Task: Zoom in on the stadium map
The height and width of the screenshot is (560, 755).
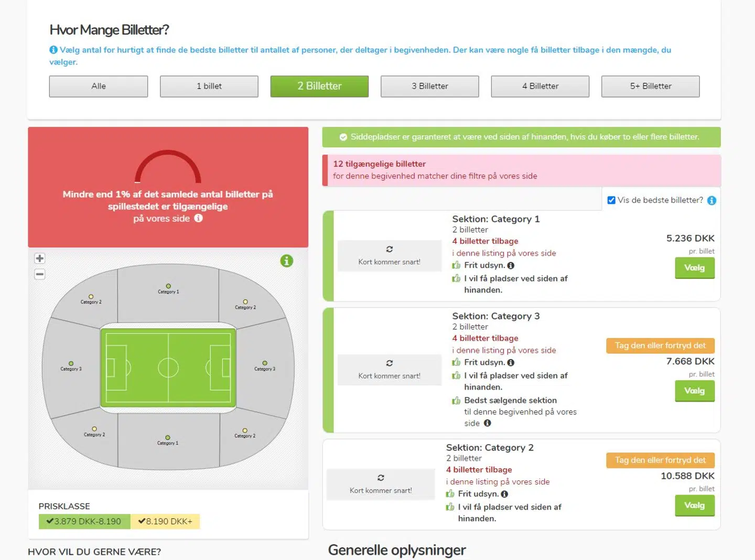Action: point(40,259)
